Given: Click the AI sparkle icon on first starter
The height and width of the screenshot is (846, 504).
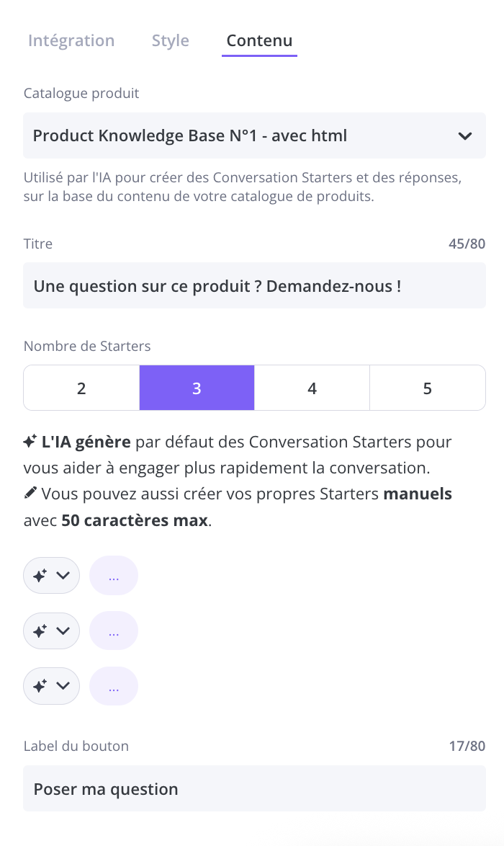Looking at the screenshot, I should click(x=40, y=575).
